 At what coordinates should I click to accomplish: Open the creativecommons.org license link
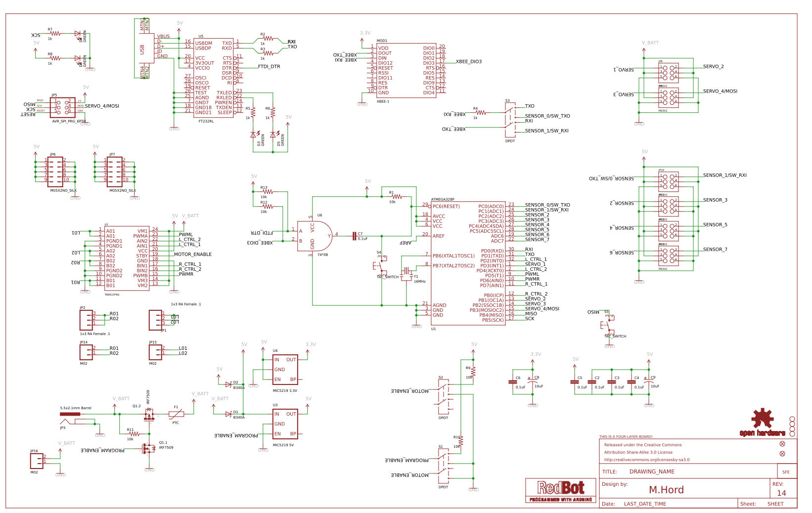(x=646, y=459)
